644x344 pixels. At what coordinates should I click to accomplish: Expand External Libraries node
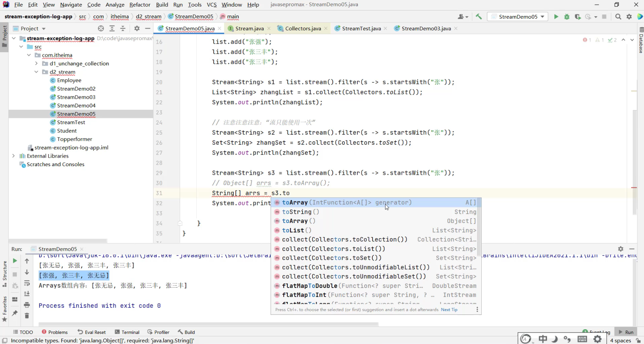click(14, 156)
